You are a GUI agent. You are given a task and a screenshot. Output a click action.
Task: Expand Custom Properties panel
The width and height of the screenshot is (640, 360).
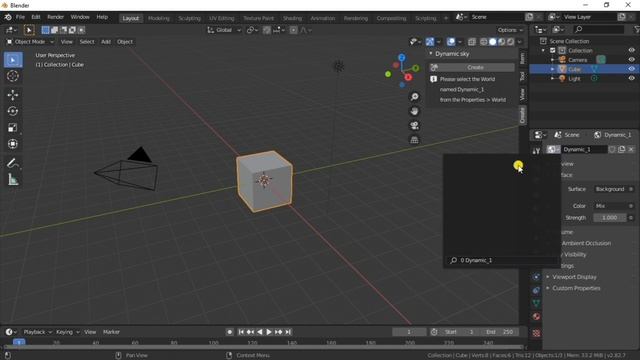tap(576, 288)
